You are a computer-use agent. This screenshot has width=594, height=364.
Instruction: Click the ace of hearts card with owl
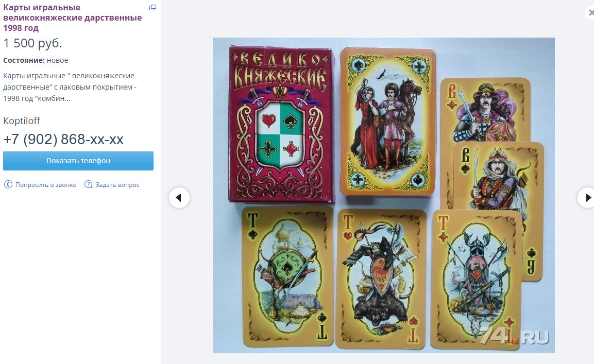coord(381,279)
